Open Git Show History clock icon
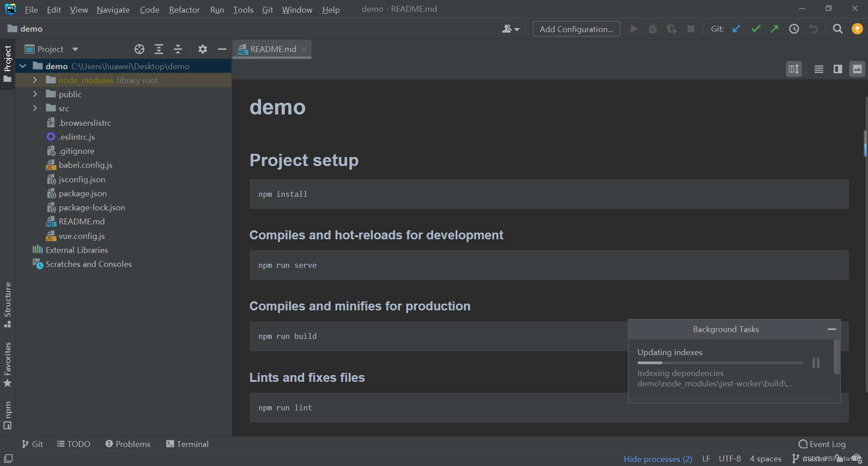868x466 pixels. 794,29
